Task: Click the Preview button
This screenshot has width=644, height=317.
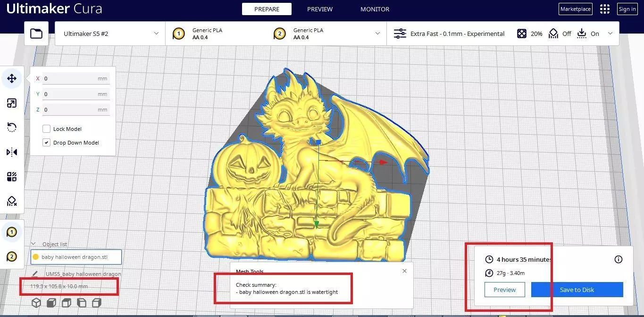Action: coord(505,290)
